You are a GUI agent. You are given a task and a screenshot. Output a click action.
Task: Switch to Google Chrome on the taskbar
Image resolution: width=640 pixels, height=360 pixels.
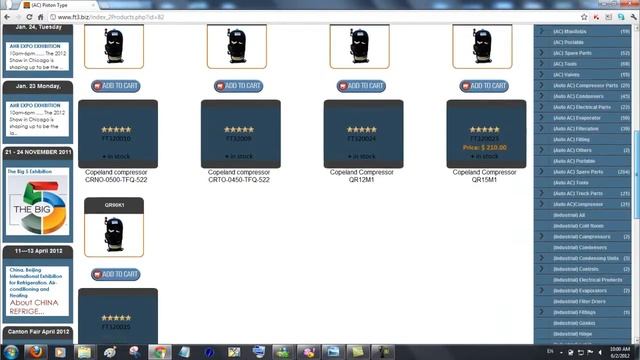160,352
